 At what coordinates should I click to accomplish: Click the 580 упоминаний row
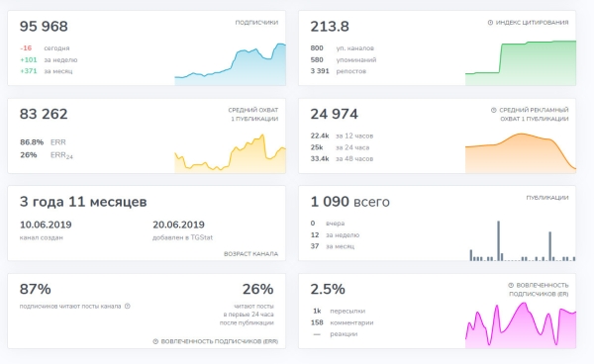[x=344, y=59]
